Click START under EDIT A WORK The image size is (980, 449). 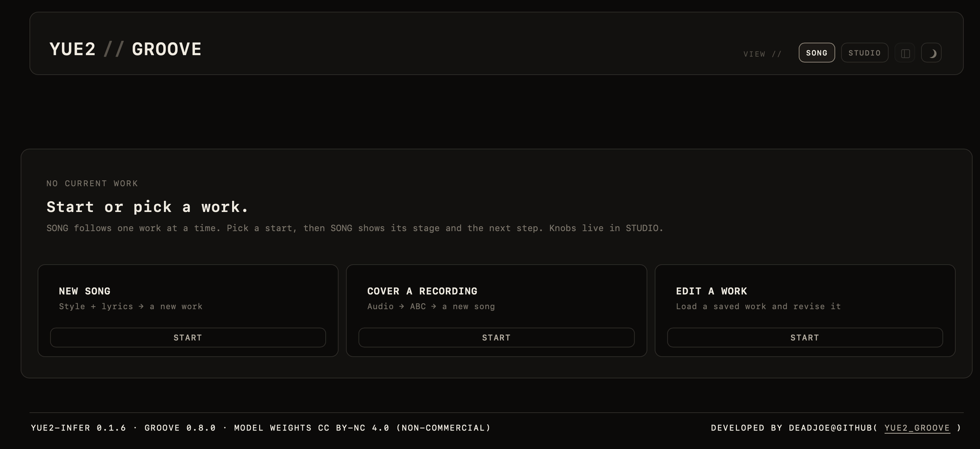click(x=805, y=337)
